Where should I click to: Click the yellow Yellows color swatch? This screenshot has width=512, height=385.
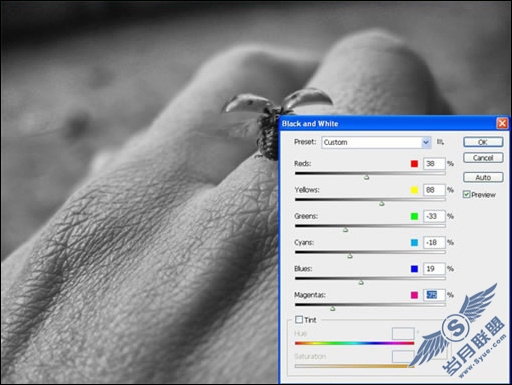click(414, 190)
